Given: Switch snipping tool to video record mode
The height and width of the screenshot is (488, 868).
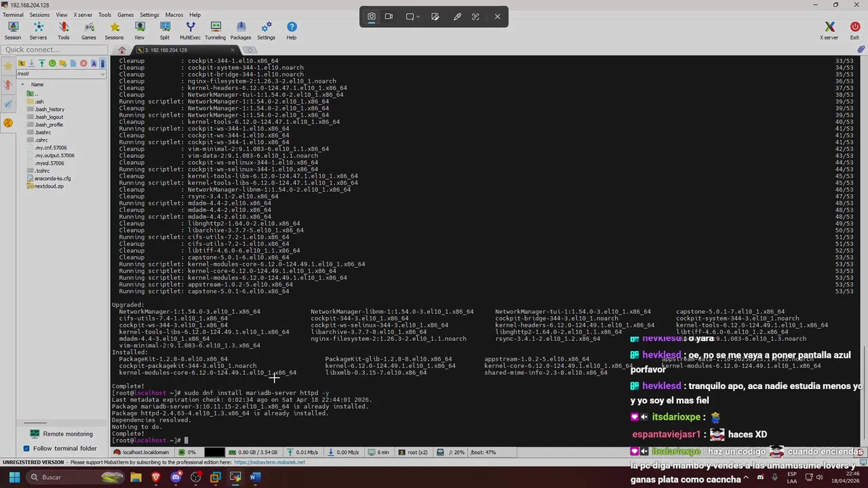Looking at the screenshot, I should (389, 16).
